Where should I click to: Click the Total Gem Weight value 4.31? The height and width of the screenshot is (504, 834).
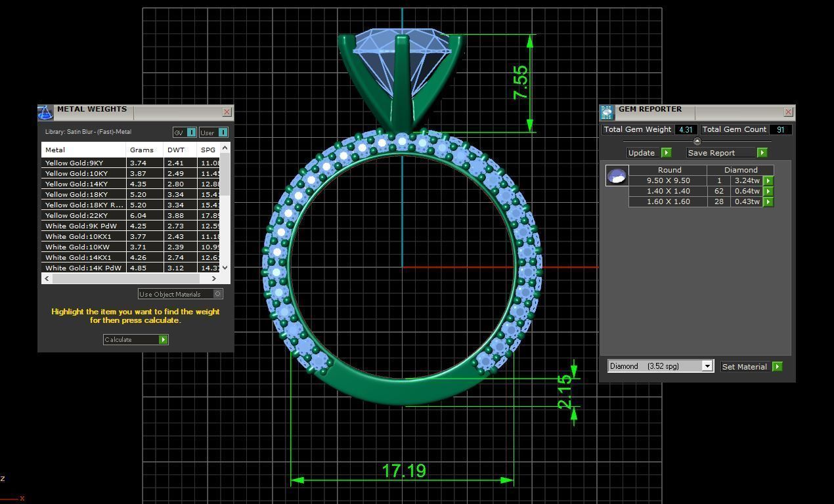[x=686, y=129]
